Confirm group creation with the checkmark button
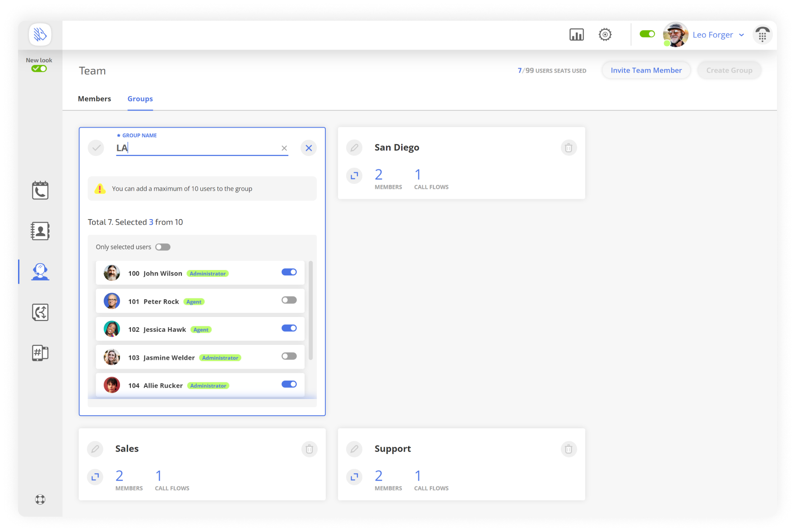795x532 pixels. click(95, 147)
